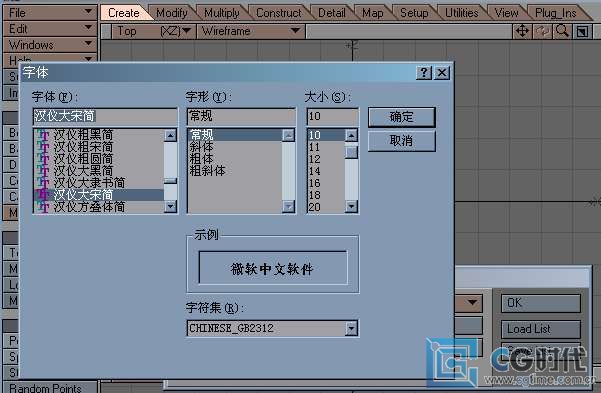
Task: Click the style list scroll-down arrow
Action: click(x=288, y=207)
